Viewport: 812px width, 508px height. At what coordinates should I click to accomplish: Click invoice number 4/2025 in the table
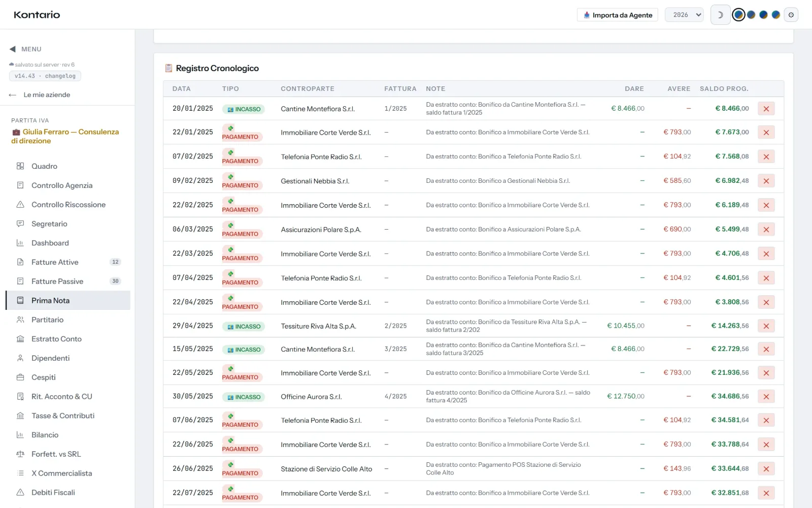396,397
